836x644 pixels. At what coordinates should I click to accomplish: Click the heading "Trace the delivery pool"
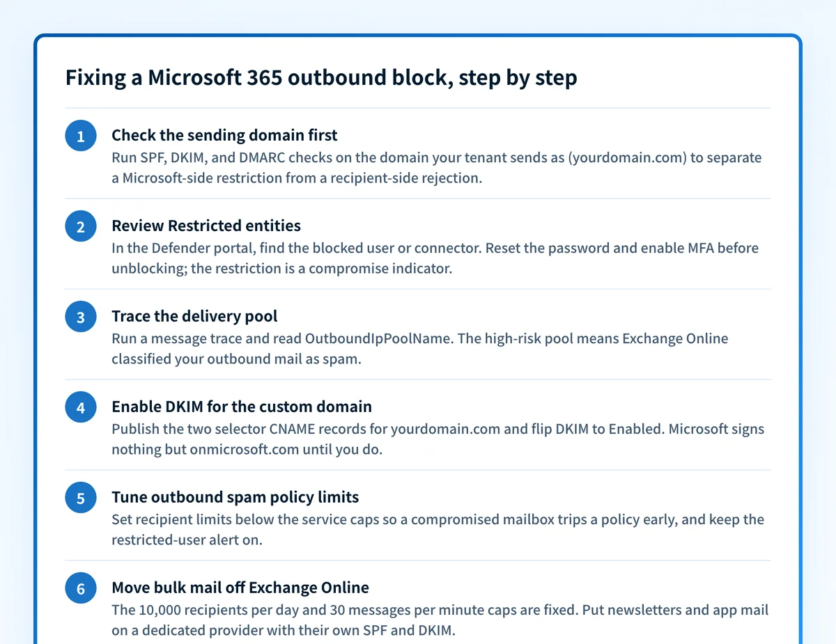tap(194, 316)
